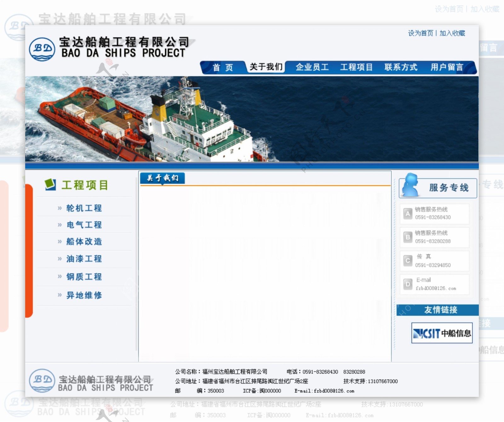This screenshot has height=422, width=504.
Task: Click the footer E-mail address text
Action: click(324, 391)
